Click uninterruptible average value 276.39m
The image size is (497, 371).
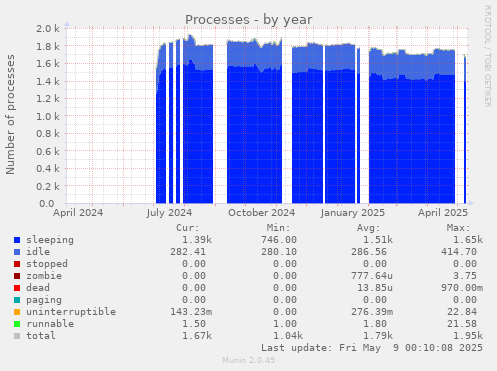coord(372,312)
